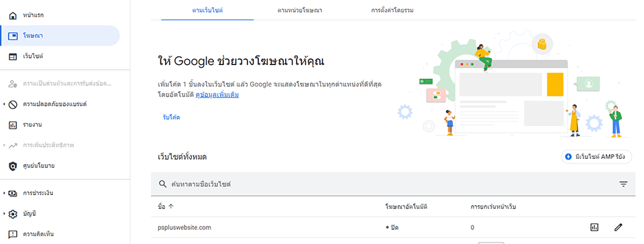Open the บัญชี account gear icon

(13, 214)
